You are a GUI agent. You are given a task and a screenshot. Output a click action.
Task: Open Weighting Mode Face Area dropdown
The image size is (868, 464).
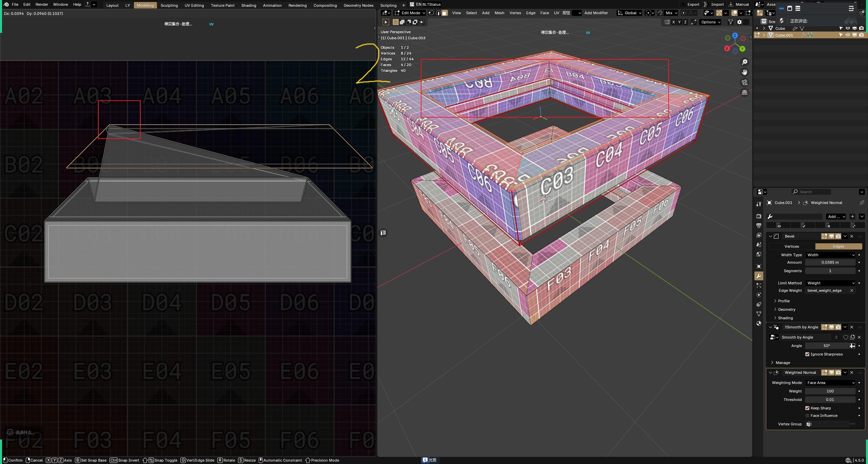pyautogui.click(x=830, y=383)
